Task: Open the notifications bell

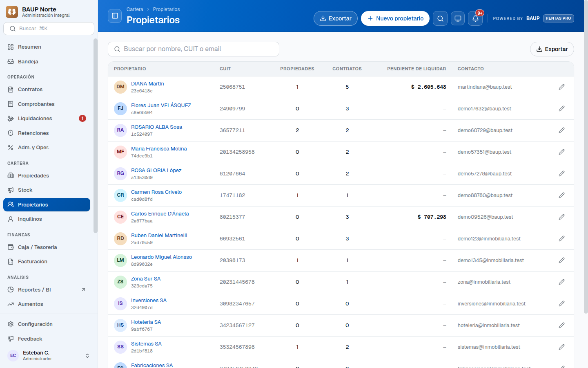Action: pos(475,18)
